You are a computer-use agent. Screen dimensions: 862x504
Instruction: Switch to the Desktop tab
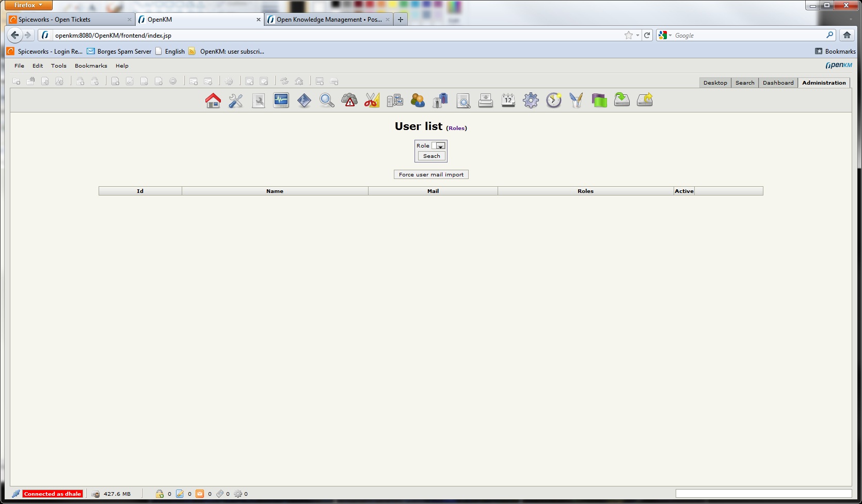(715, 83)
